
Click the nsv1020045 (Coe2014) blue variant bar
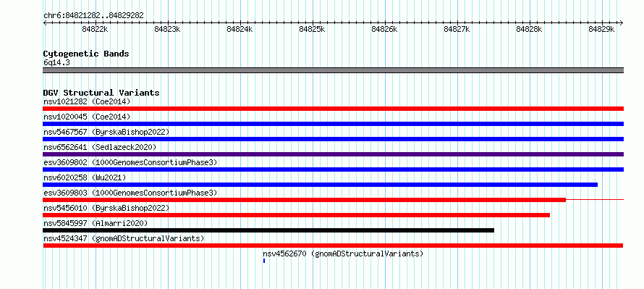click(333, 124)
